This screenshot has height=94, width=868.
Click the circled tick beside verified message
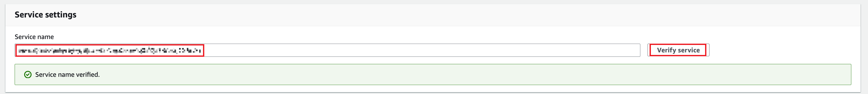click(x=28, y=74)
